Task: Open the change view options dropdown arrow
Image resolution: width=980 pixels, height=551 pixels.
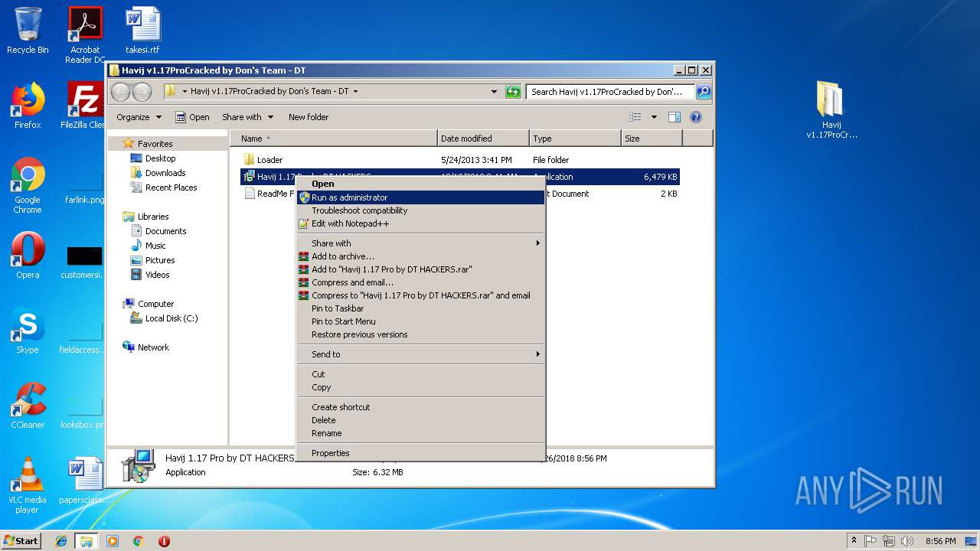Action: coord(654,117)
